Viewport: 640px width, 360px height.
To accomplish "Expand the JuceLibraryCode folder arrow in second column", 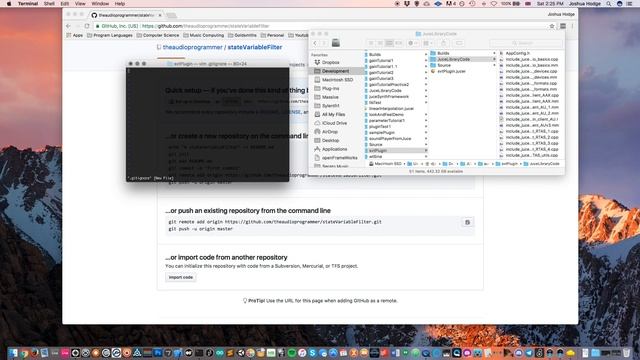I will [494, 59].
